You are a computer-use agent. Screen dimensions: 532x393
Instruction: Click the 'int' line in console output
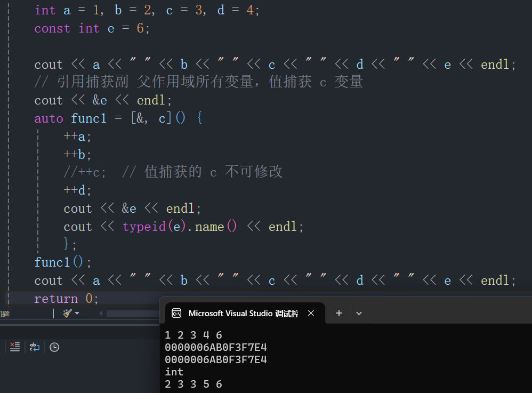174,372
